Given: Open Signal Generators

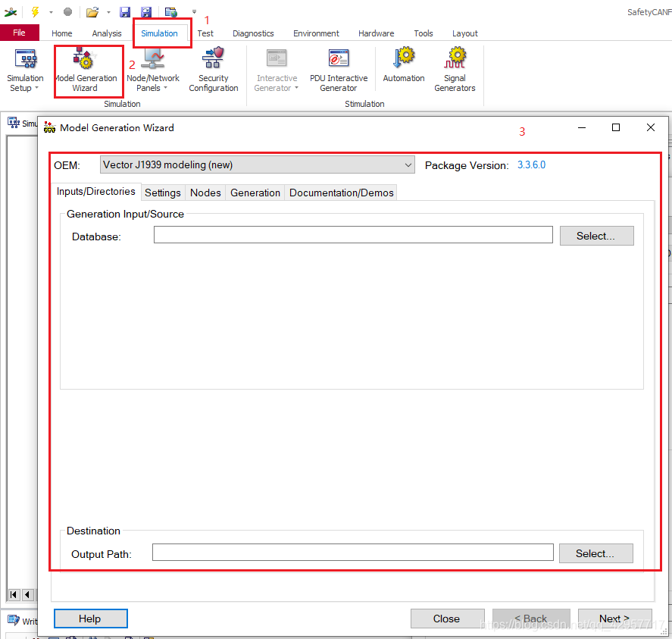Looking at the screenshot, I should coord(455,70).
